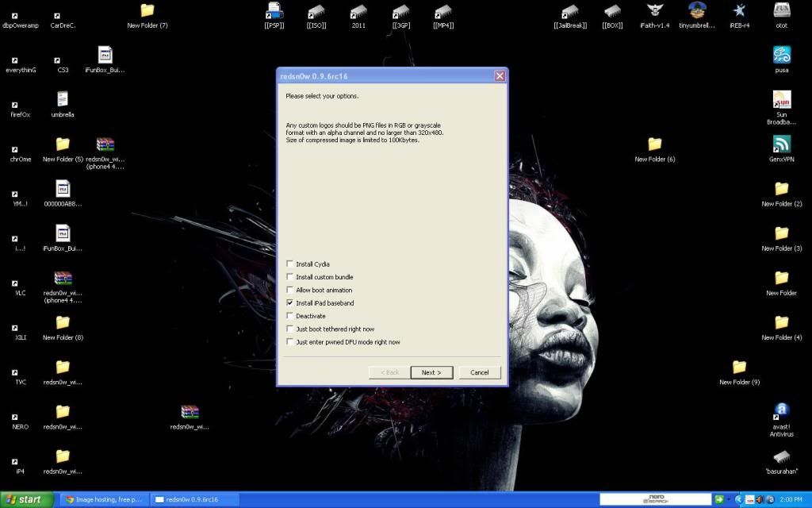Screen dimensions: 812x508
Task: Close the redsn0w 0.9.6rc16 window
Action: (x=500, y=76)
